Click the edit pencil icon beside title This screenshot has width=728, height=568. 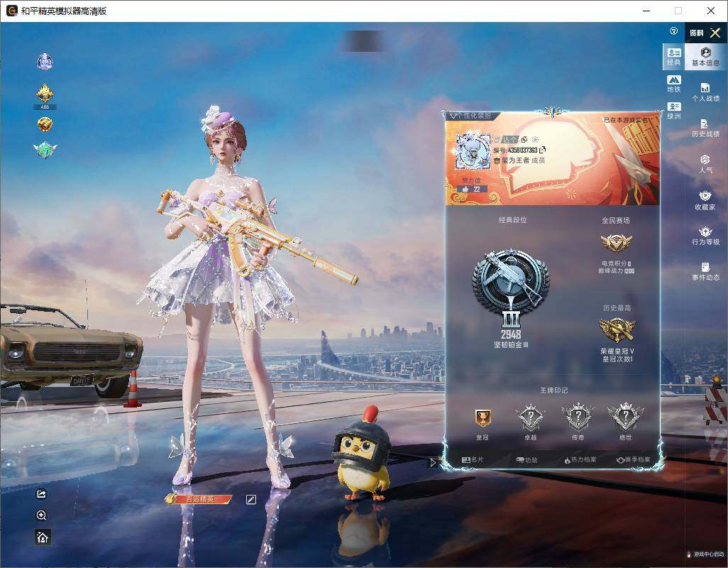coord(250,499)
